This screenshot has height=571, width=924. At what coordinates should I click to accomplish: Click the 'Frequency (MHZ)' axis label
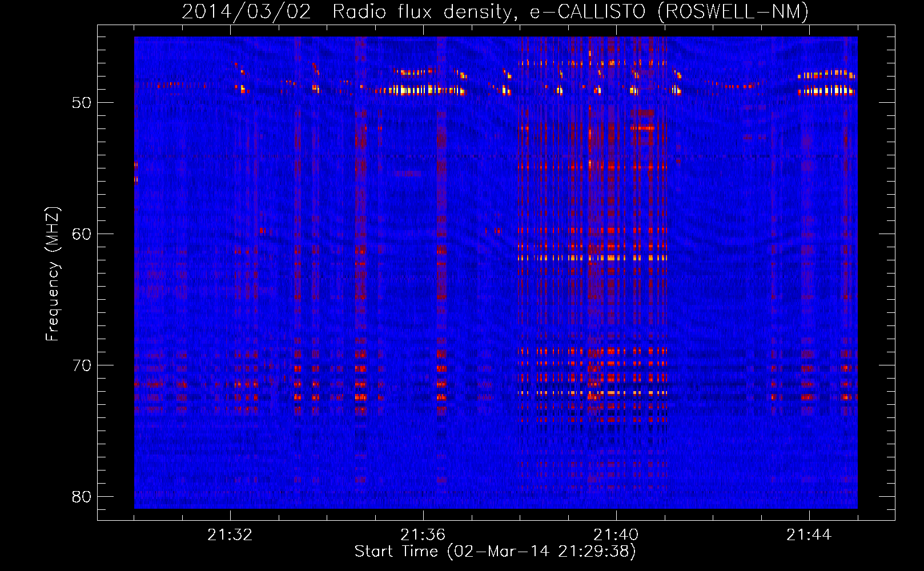(x=53, y=274)
